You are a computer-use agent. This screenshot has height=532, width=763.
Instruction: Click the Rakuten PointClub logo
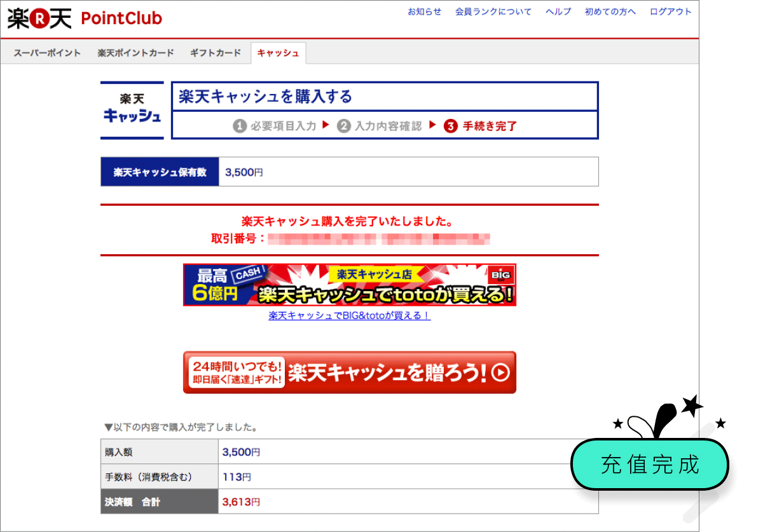coord(85,18)
